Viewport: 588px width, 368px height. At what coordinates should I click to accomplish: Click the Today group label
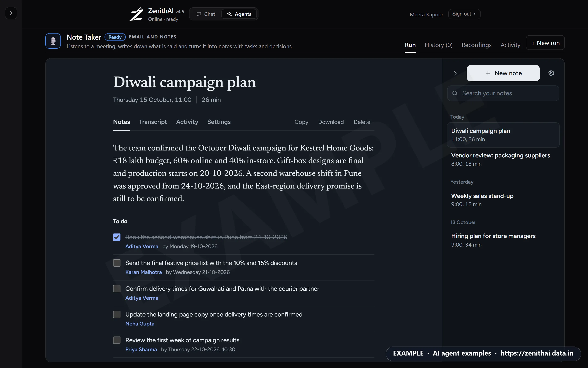[457, 117]
